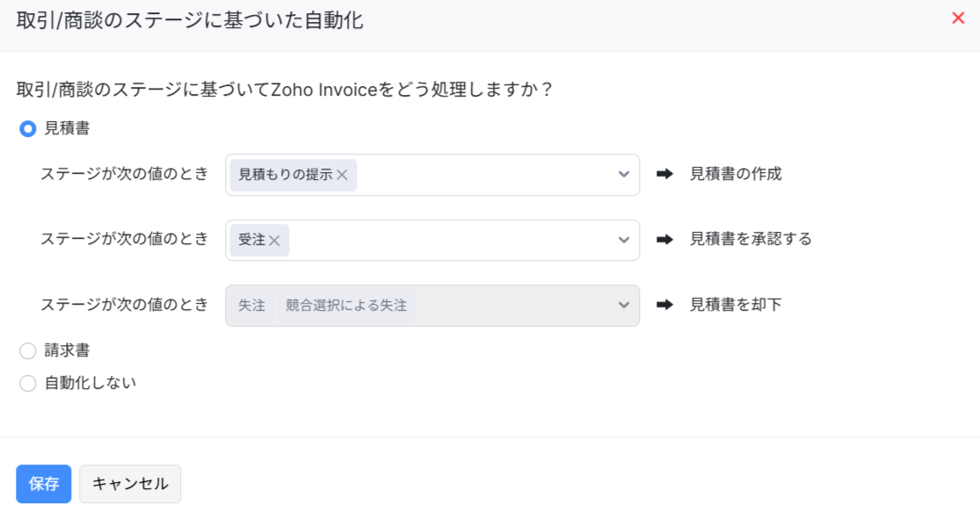Select the 請求書 radio option
This screenshot has height=519, width=980.
[28, 351]
